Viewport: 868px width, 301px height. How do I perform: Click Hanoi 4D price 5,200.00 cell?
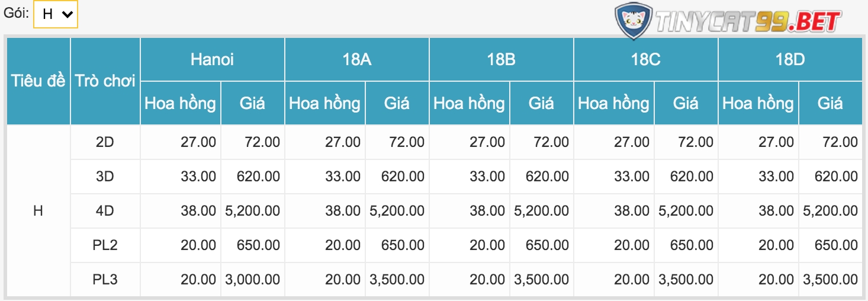coord(253,211)
